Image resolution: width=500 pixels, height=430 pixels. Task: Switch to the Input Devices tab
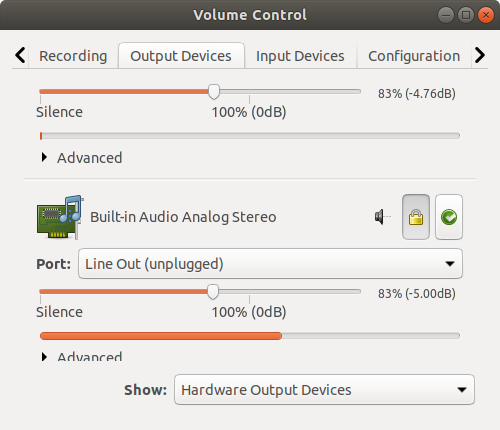click(x=300, y=56)
